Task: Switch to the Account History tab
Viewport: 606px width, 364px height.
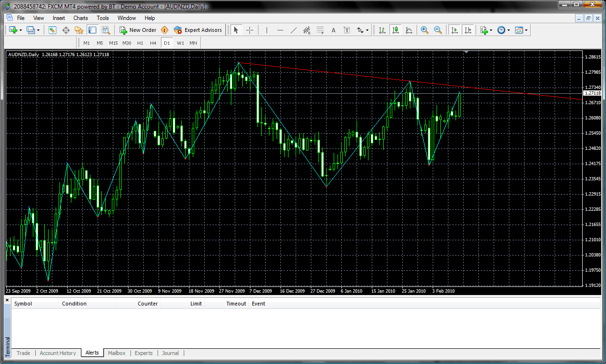Action: [58, 353]
